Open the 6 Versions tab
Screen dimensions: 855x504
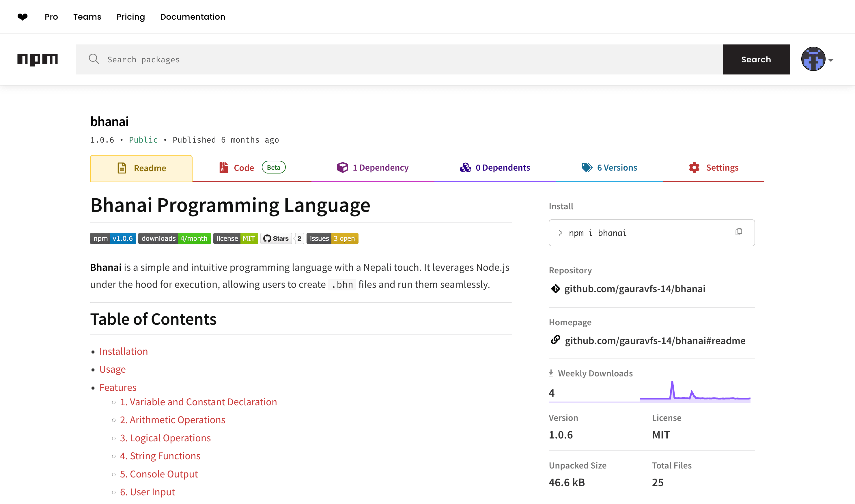(x=609, y=168)
